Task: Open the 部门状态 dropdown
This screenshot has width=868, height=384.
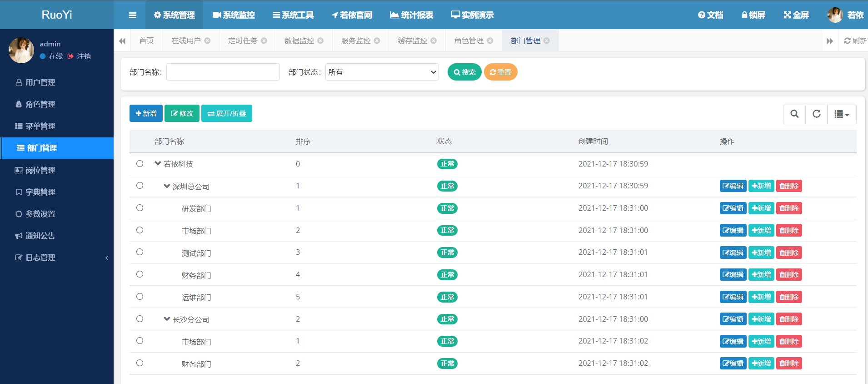Action: [x=382, y=72]
